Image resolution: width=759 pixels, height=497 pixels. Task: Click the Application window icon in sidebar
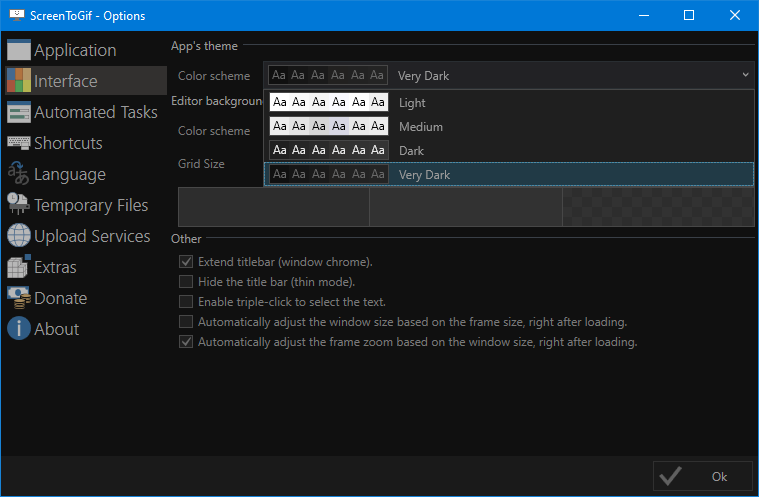click(19, 50)
